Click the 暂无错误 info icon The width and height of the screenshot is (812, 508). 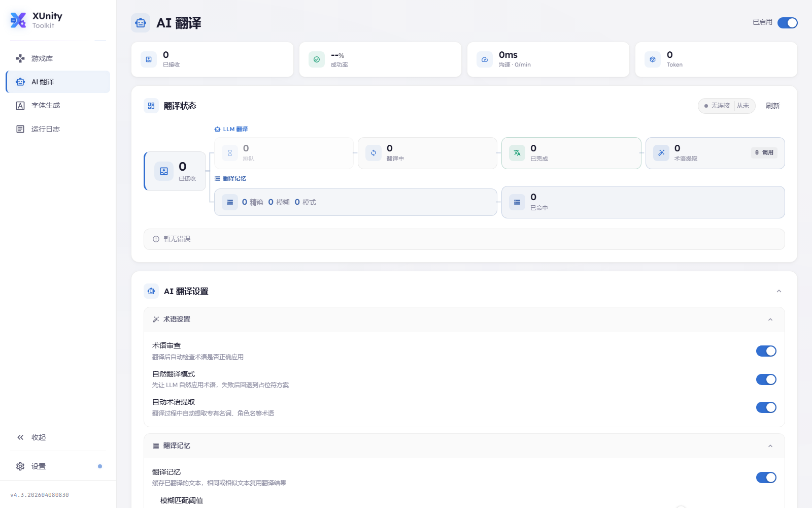(156, 239)
